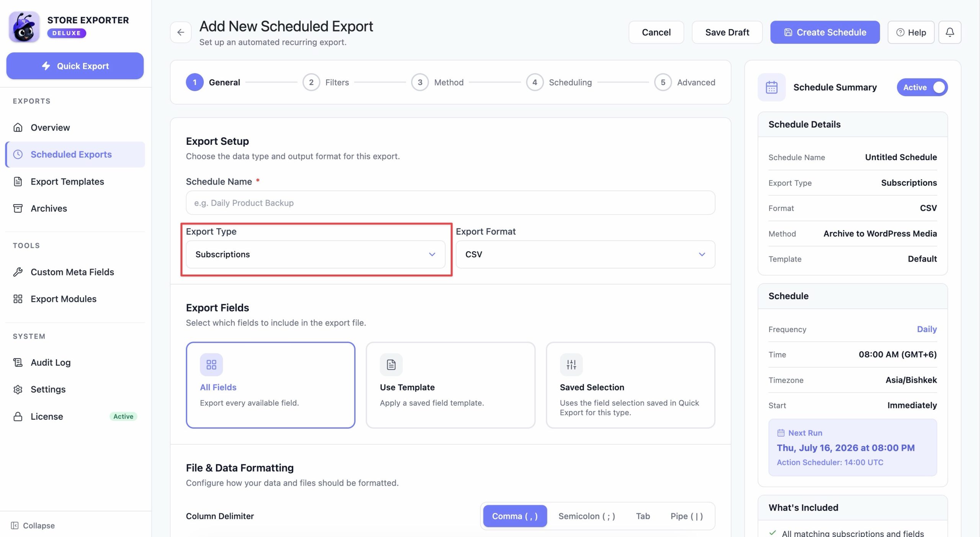The height and width of the screenshot is (537, 980).
Task: Click the 'Asia/Bishkek' timezone value
Action: coord(911,380)
